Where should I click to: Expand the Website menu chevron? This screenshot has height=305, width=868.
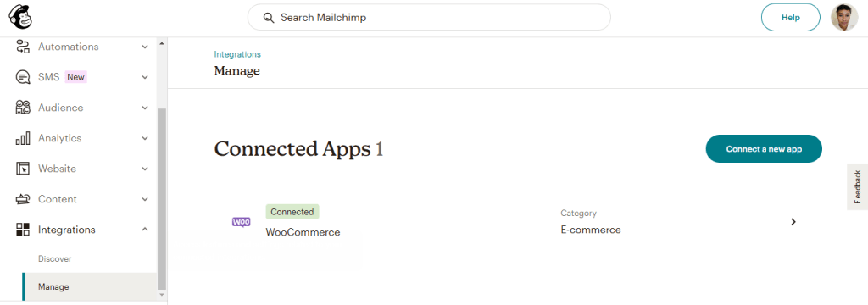(x=145, y=169)
